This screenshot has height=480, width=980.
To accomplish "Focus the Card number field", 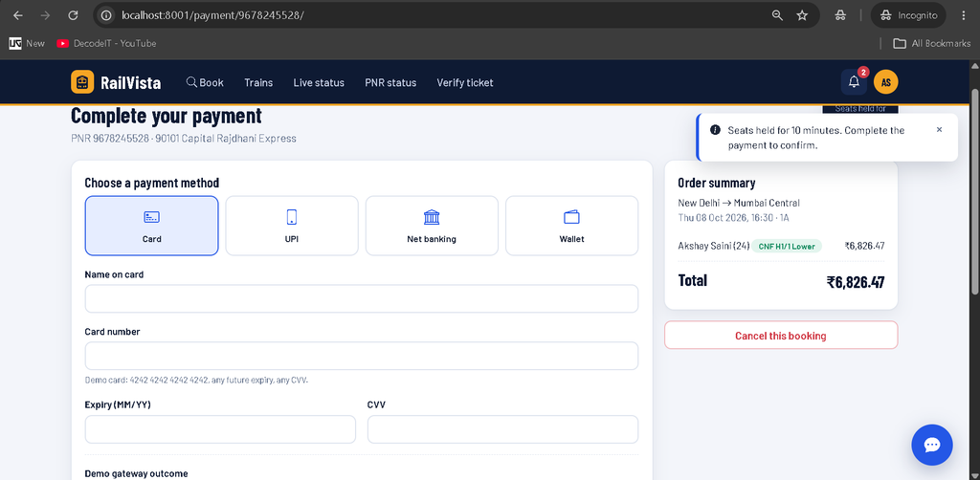I will click(x=361, y=356).
